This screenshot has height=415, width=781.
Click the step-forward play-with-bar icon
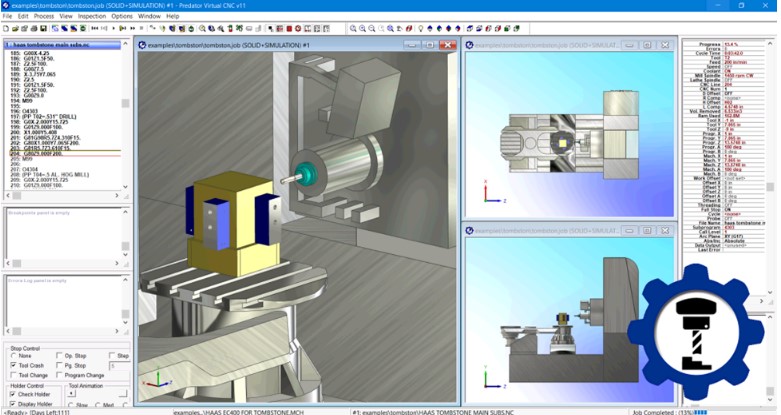pos(123,28)
